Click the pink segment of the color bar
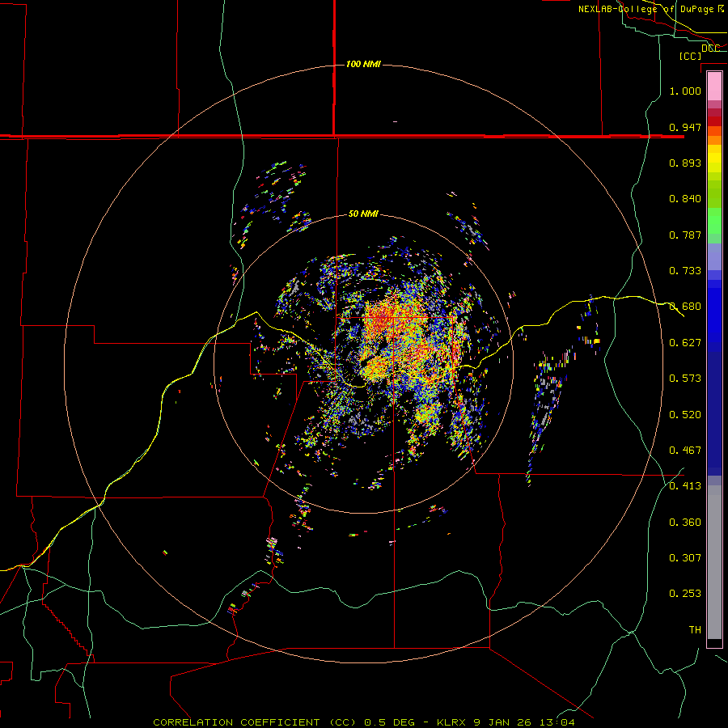728x728 pixels. click(714, 87)
